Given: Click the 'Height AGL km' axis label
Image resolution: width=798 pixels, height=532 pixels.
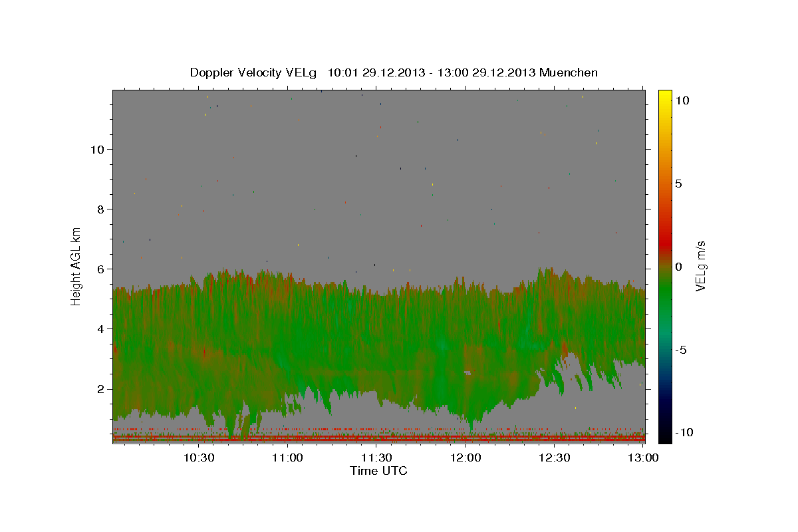Looking at the screenshot, I should [x=76, y=265].
